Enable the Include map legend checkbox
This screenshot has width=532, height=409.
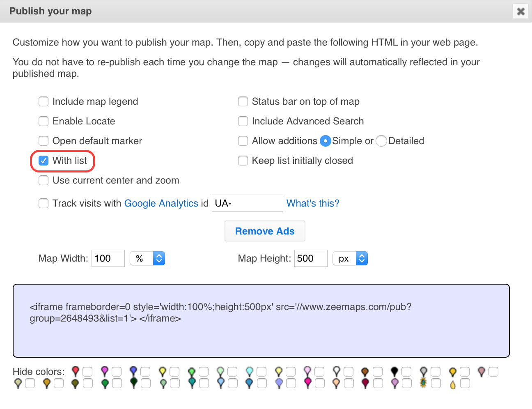click(44, 101)
